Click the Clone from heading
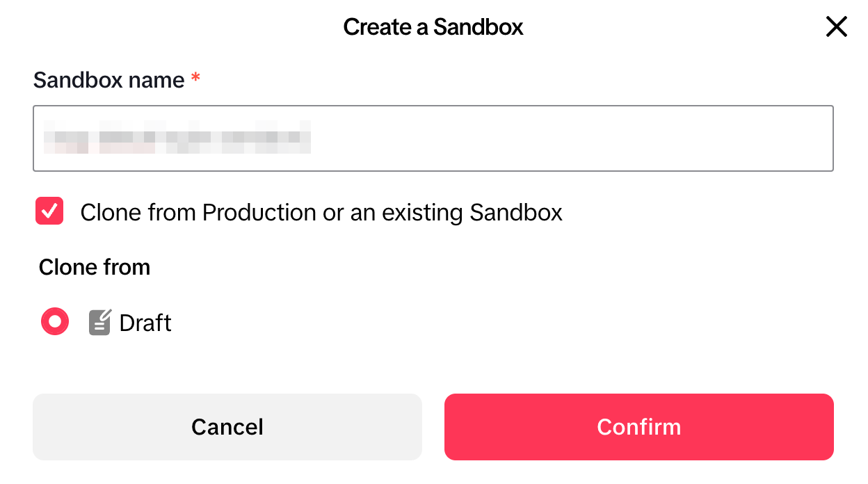868x484 pixels. [x=95, y=266]
